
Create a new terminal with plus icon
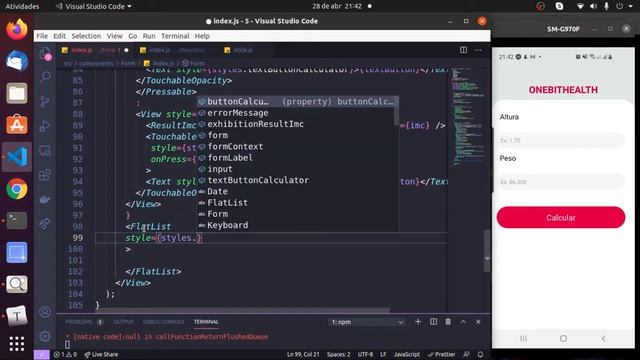(x=418, y=322)
